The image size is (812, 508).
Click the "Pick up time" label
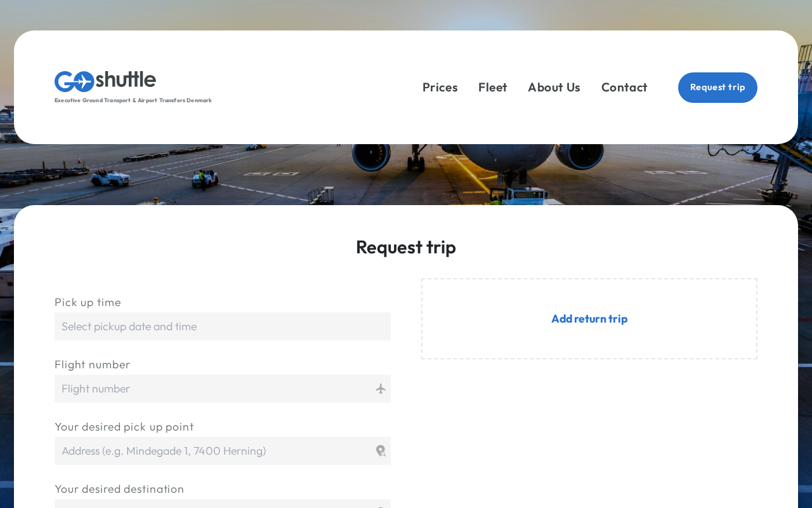[x=88, y=302]
